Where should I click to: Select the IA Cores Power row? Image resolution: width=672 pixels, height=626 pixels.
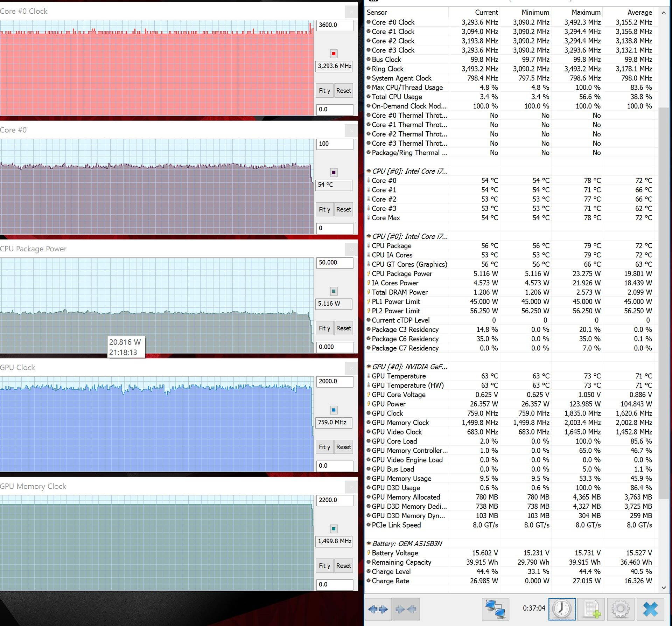510,283
